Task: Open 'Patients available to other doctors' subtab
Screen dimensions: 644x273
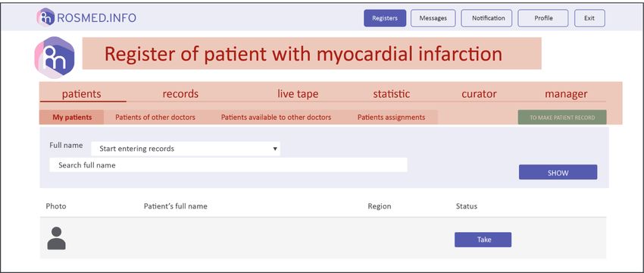Action: 276,118
